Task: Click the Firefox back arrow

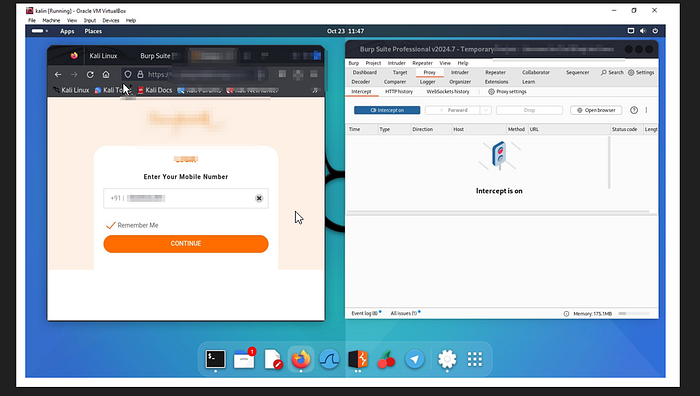Action: (x=58, y=75)
